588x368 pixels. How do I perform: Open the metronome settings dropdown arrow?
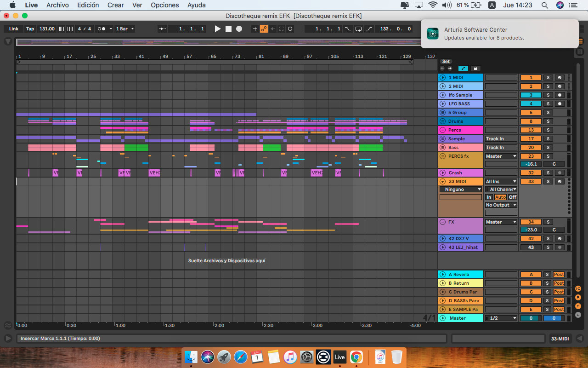(110, 29)
